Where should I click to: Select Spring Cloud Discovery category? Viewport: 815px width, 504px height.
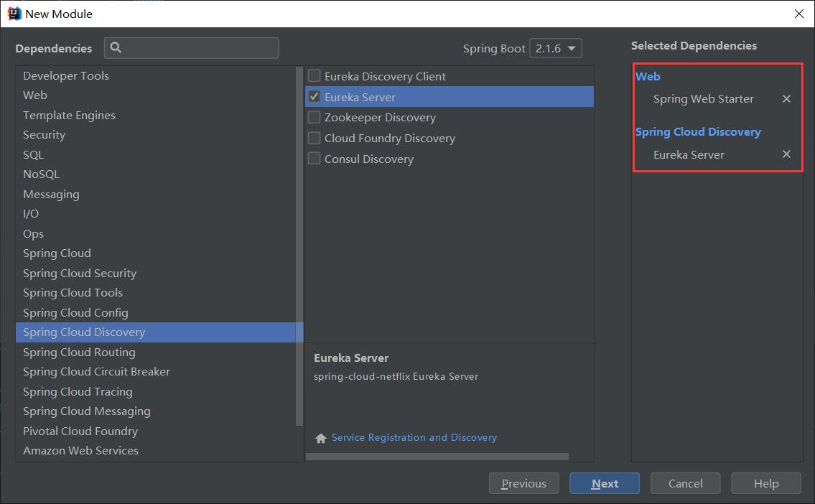pyautogui.click(x=156, y=332)
